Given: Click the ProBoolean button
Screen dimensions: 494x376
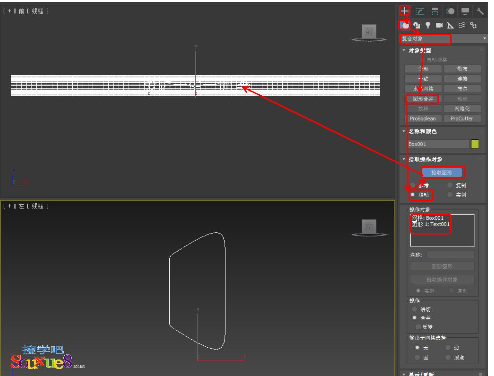Looking at the screenshot, I should pos(423,118).
